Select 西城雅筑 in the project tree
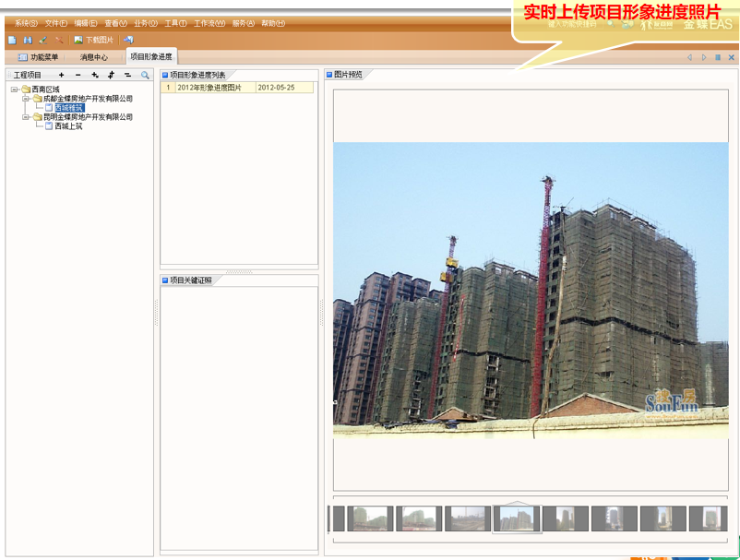 [x=69, y=108]
